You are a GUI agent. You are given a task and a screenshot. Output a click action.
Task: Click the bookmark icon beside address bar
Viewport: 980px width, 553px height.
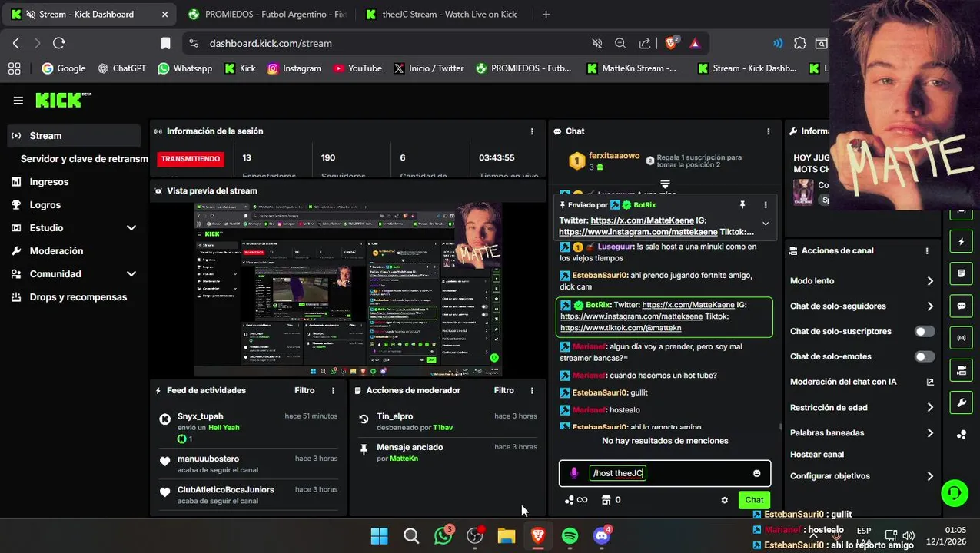[165, 44]
